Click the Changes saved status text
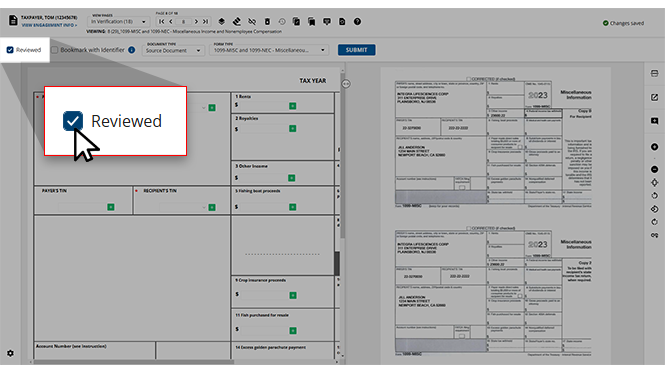This screenshot has height=365, width=665. pos(627,23)
